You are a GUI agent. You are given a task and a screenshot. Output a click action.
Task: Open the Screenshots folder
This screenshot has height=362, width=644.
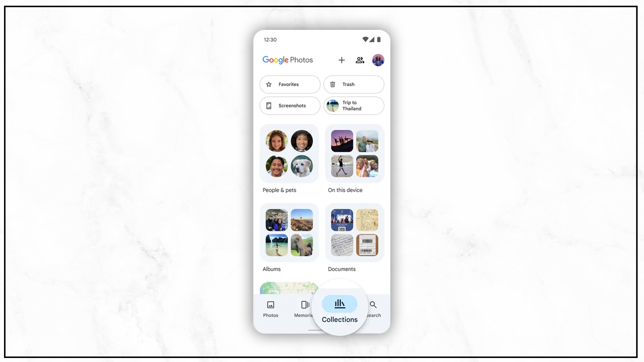[290, 105]
